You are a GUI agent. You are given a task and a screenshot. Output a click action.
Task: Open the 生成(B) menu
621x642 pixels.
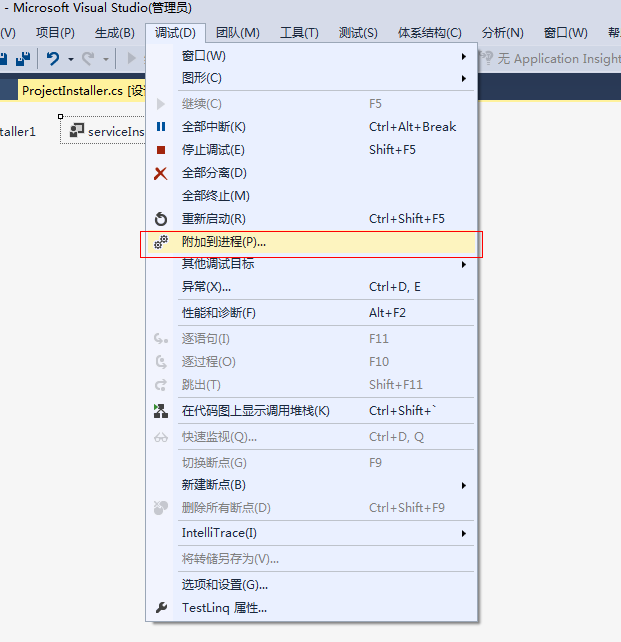tap(115, 33)
